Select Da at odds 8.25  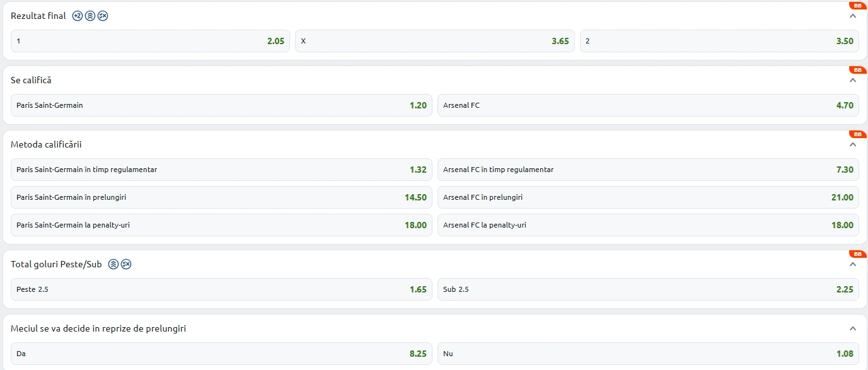[x=222, y=354]
